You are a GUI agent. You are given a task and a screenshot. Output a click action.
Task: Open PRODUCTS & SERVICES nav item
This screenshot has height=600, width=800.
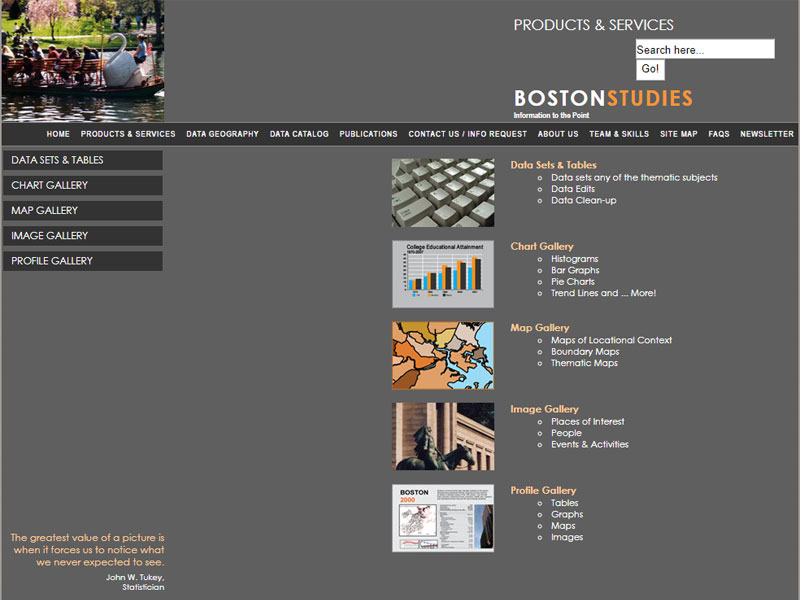128,134
